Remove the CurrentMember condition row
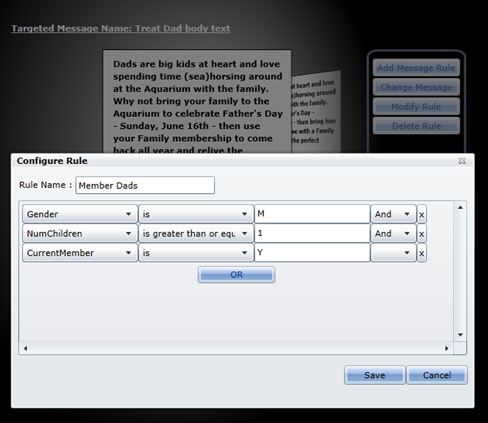Viewport: 488px width, 423px height. click(x=422, y=253)
